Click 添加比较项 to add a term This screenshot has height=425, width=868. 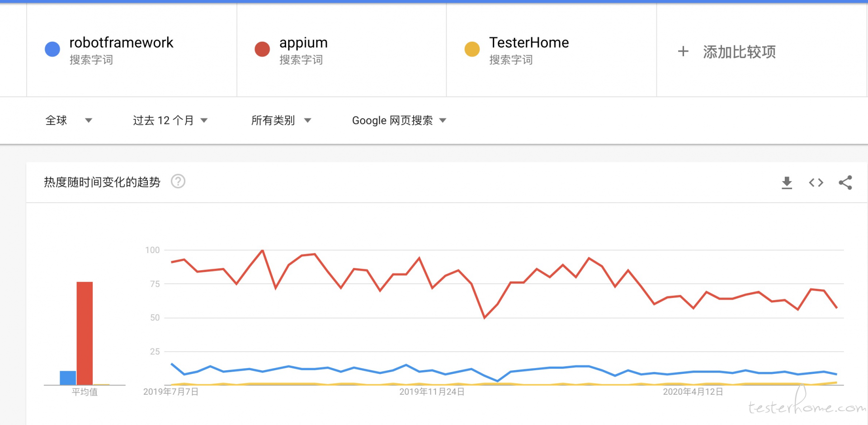point(739,52)
